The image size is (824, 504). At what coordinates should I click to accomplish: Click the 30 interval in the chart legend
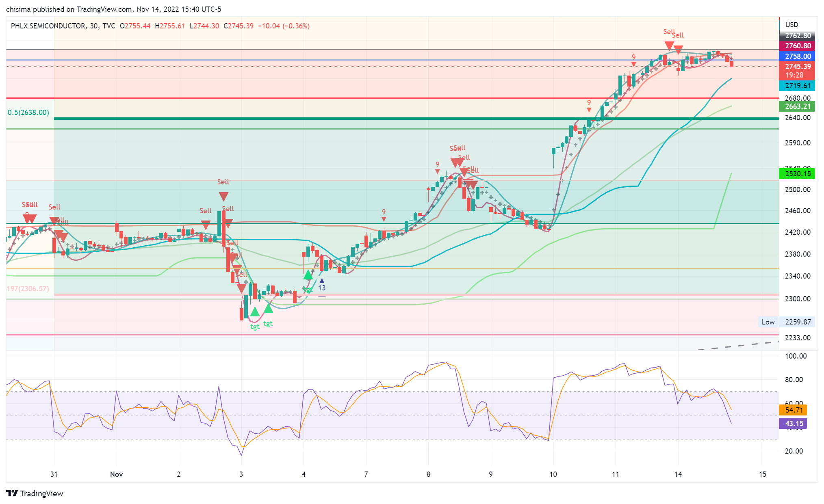pos(94,26)
